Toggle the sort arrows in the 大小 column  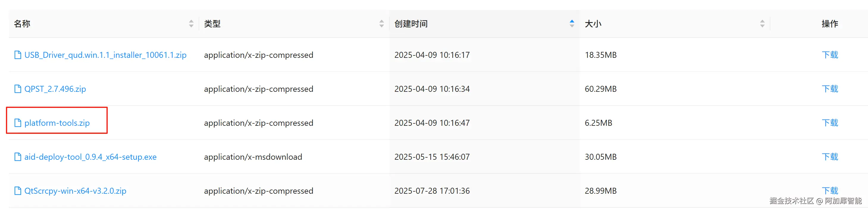[x=762, y=24]
